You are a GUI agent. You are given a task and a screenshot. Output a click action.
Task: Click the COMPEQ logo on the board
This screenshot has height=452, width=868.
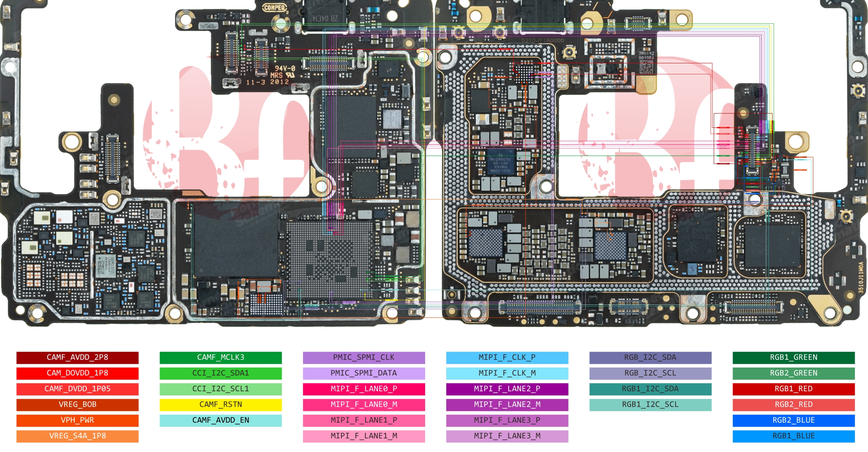click(275, 8)
